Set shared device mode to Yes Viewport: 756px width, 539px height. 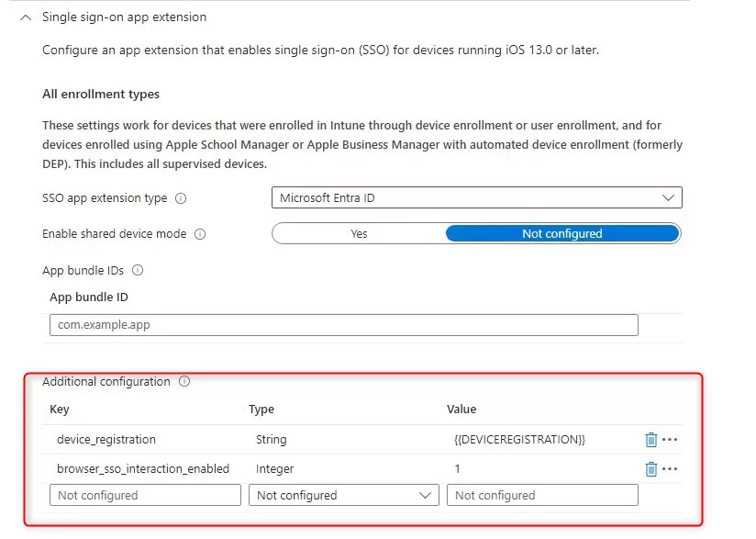359,234
